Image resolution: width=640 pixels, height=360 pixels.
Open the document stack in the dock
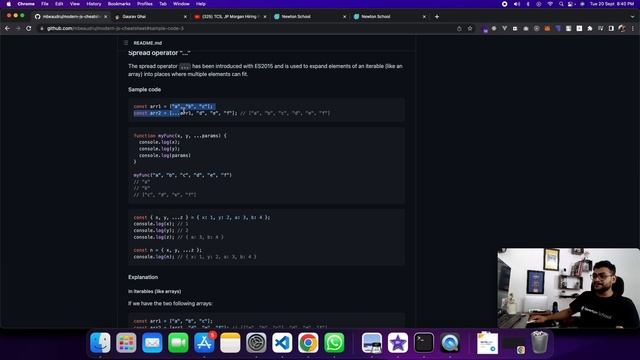coord(487,342)
